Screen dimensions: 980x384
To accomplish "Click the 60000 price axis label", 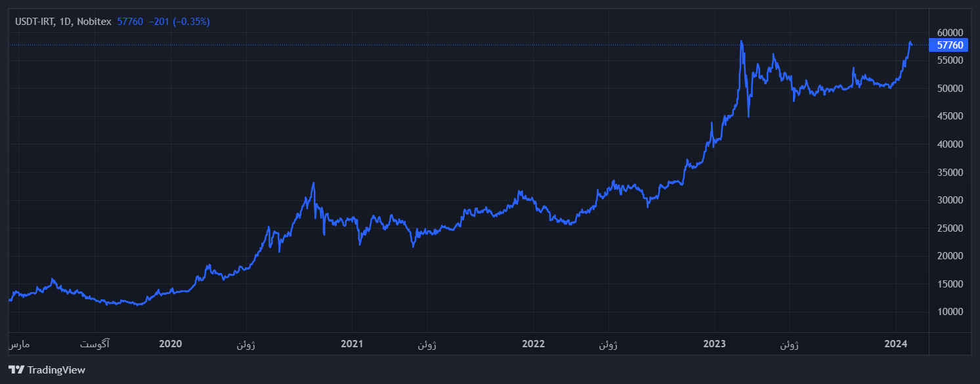I will pos(950,33).
